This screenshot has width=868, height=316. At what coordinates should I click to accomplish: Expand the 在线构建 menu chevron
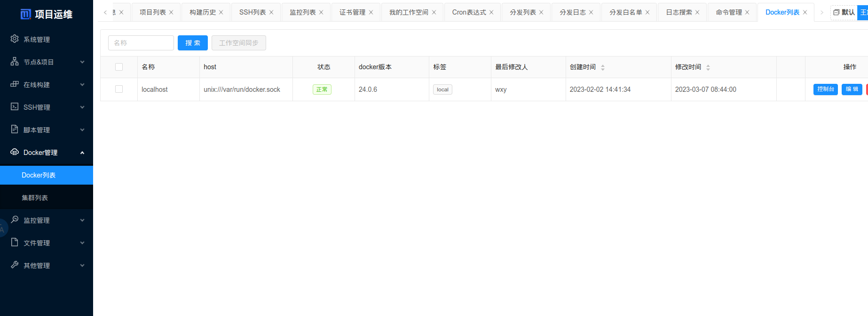82,85
